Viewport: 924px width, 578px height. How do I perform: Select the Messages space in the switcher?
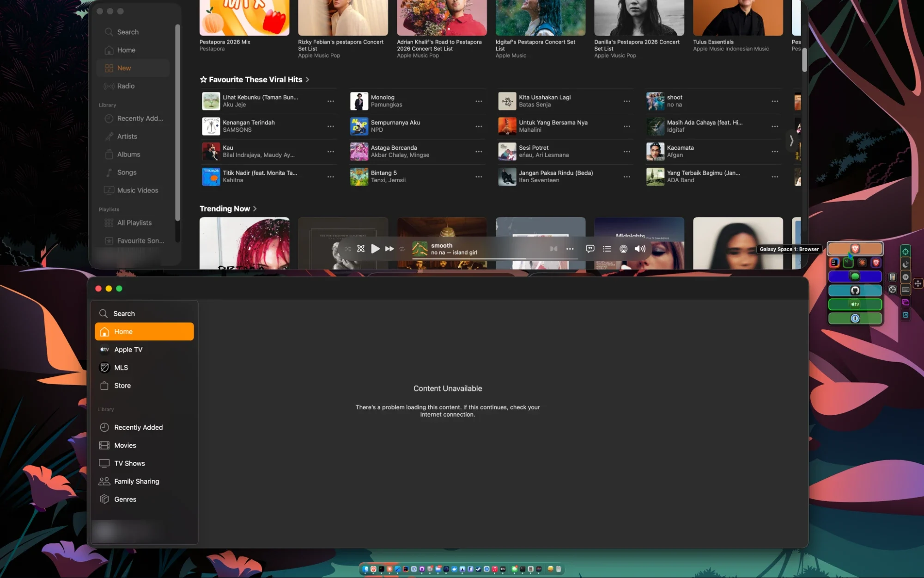pos(855,277)
